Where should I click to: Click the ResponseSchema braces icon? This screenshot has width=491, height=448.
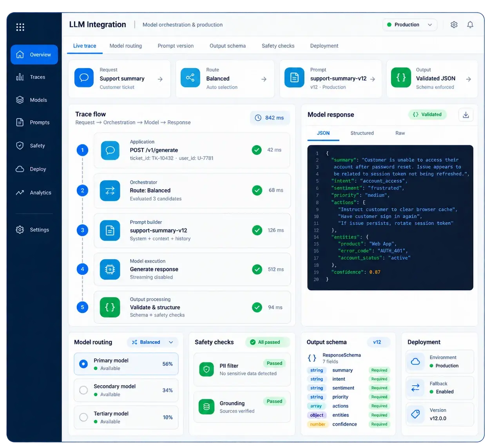312,358
